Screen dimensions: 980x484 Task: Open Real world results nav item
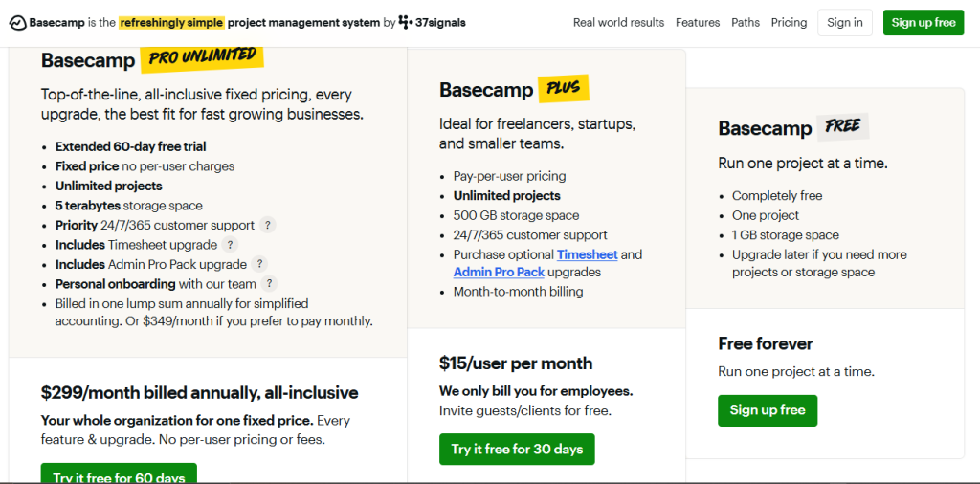tap(618, 22)
